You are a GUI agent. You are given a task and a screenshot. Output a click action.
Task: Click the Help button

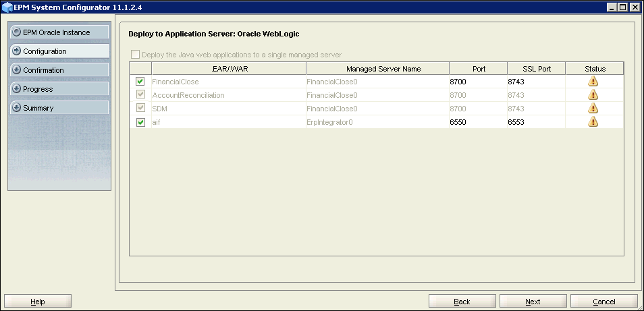38,301
